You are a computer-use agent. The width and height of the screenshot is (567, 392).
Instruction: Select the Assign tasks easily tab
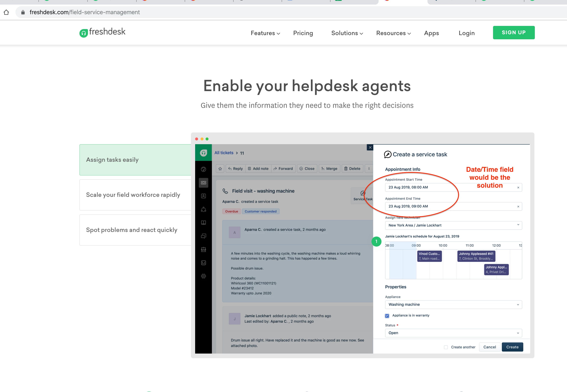tap(135, 160)
